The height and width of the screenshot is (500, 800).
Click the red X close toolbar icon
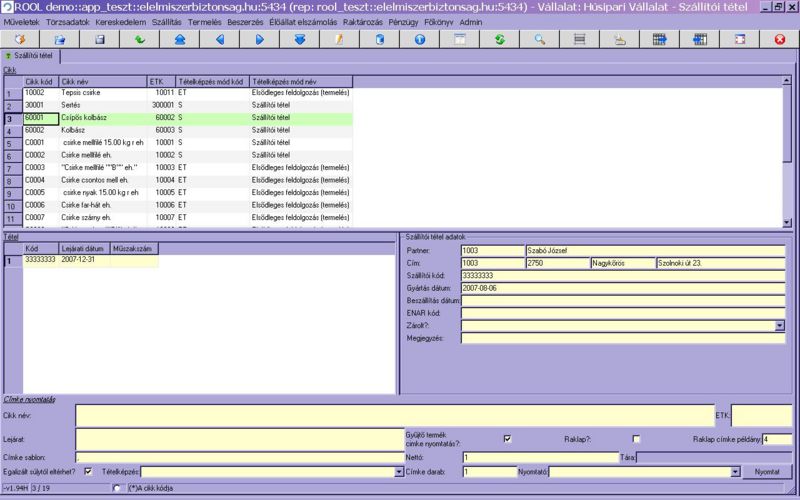click(x=780, y=39)
